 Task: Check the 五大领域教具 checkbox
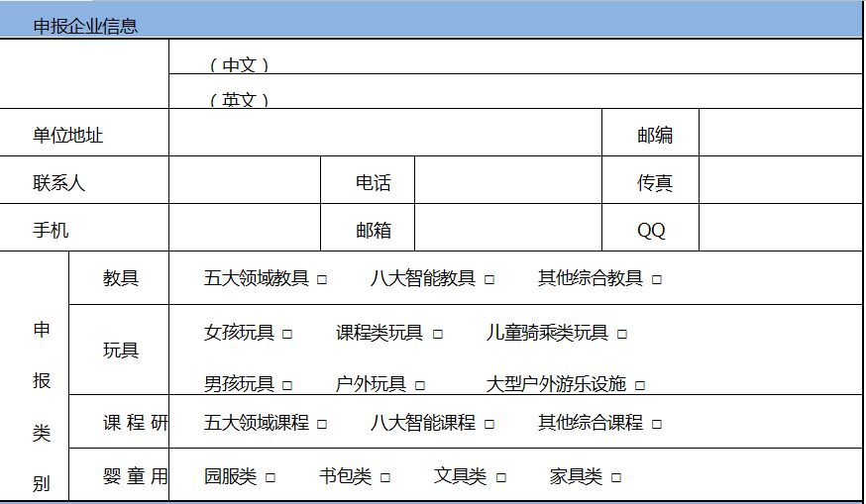tap(322, 280)
